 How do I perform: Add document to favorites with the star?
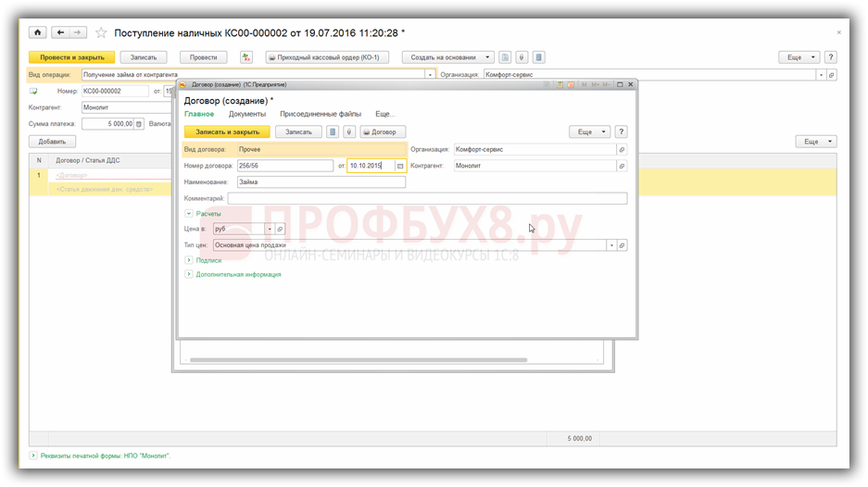click(x=101, y=32)
